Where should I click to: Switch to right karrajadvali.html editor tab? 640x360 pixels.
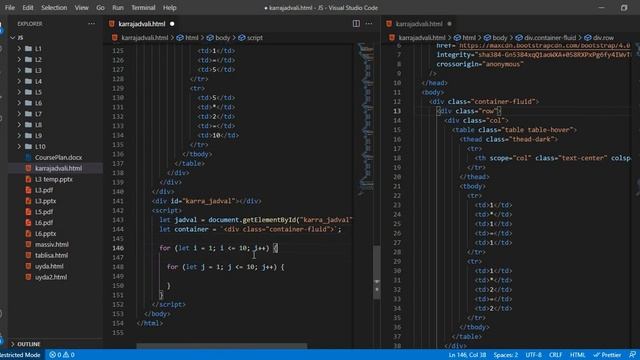[x=419, y=24]
